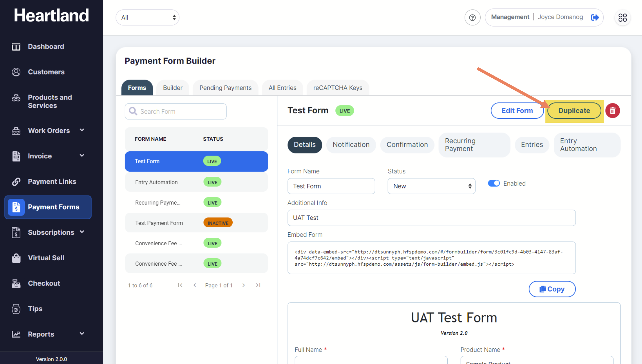
Task: Select the Entries sub-tab
Action: pos(532,145)
